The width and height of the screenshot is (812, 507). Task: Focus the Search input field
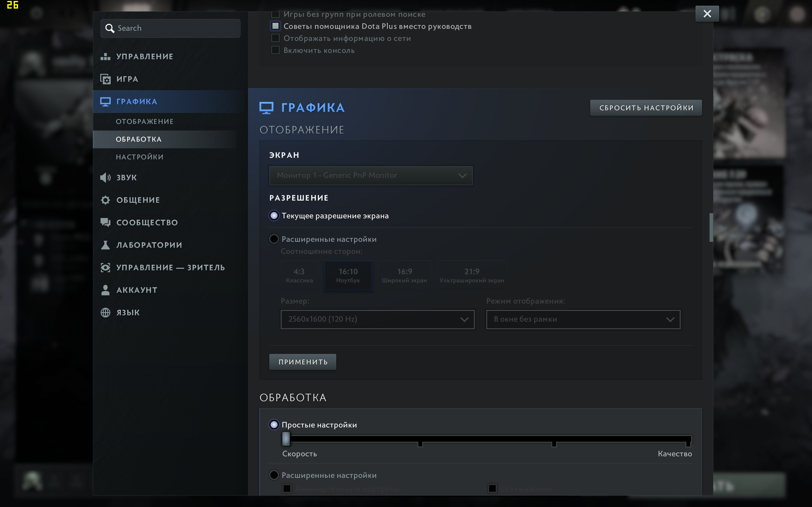[170, 28]
